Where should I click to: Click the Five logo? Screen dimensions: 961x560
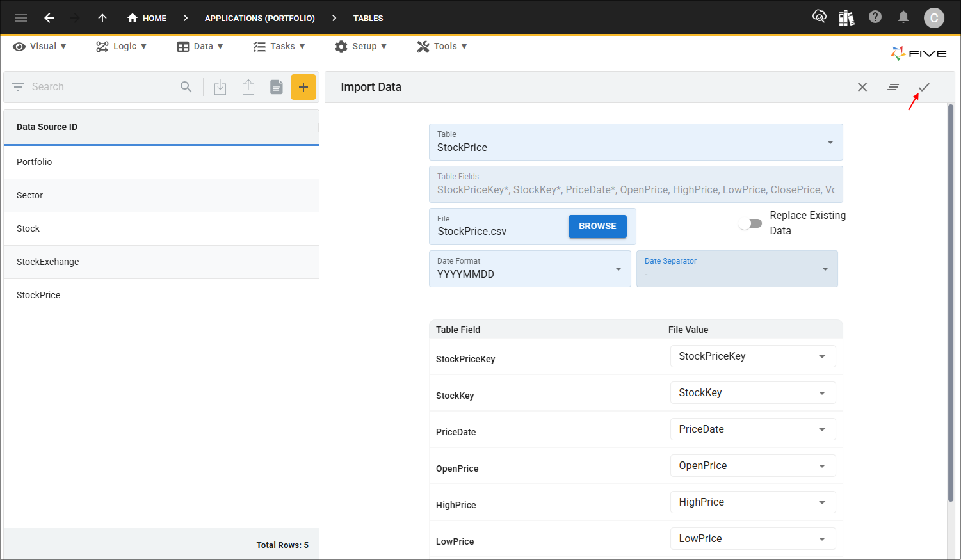918,53
